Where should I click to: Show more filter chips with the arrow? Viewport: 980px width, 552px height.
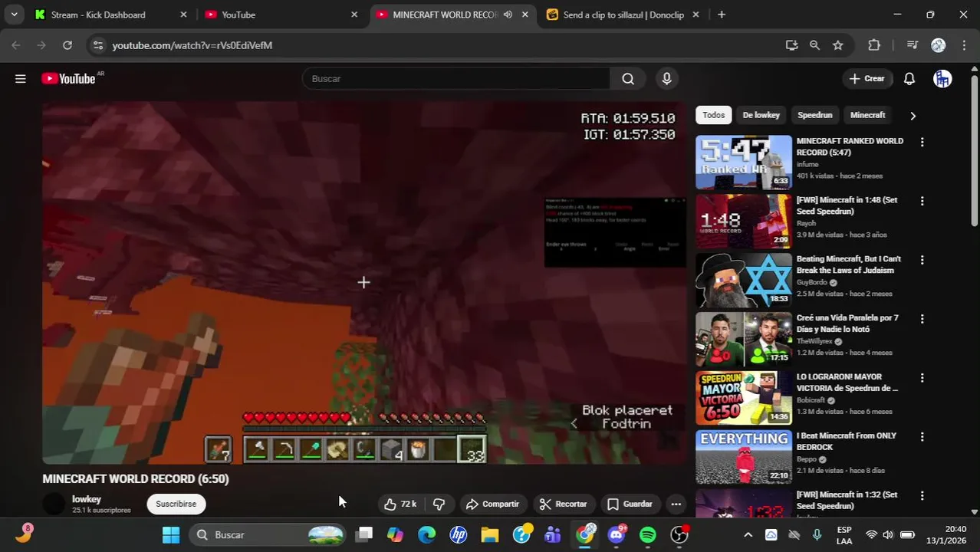point(913,116)
